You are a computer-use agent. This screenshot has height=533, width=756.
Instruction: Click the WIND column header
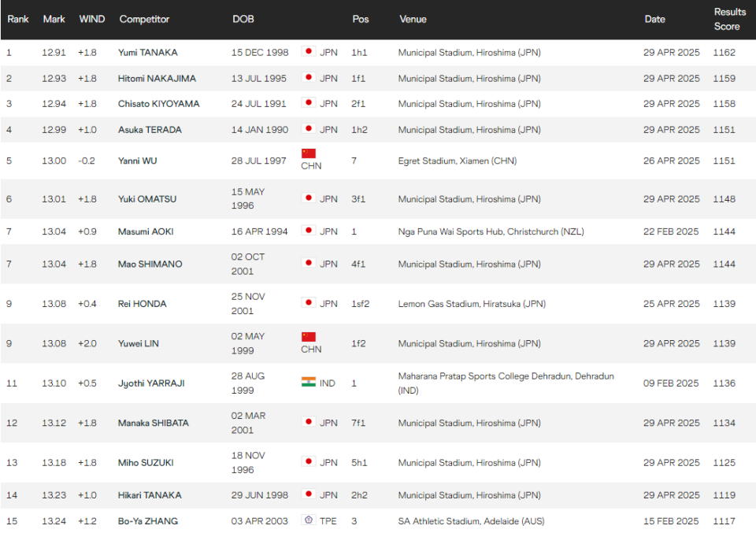92,20
